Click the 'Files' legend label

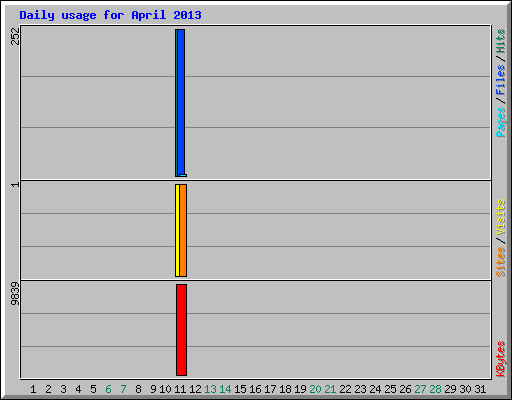[x=501, y=80]
